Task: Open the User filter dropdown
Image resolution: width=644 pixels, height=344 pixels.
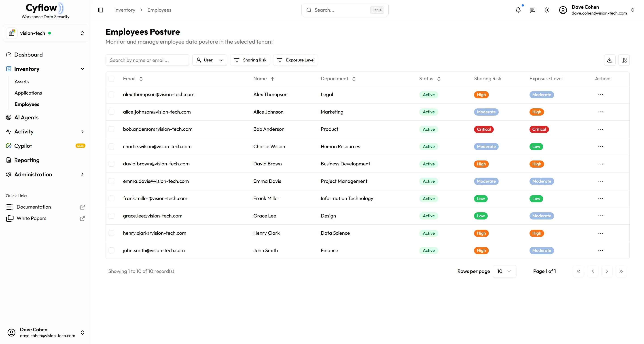Action: [210, 60]
